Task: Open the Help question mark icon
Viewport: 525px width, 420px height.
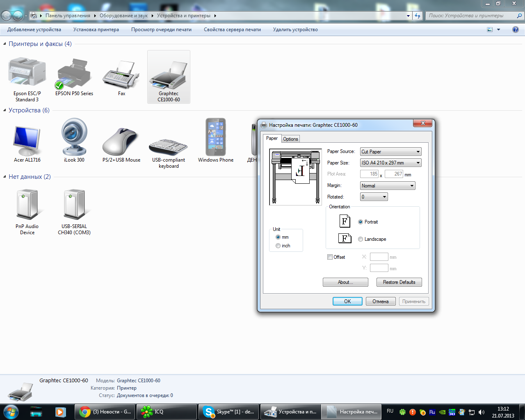Action: (x=516, y=30)
